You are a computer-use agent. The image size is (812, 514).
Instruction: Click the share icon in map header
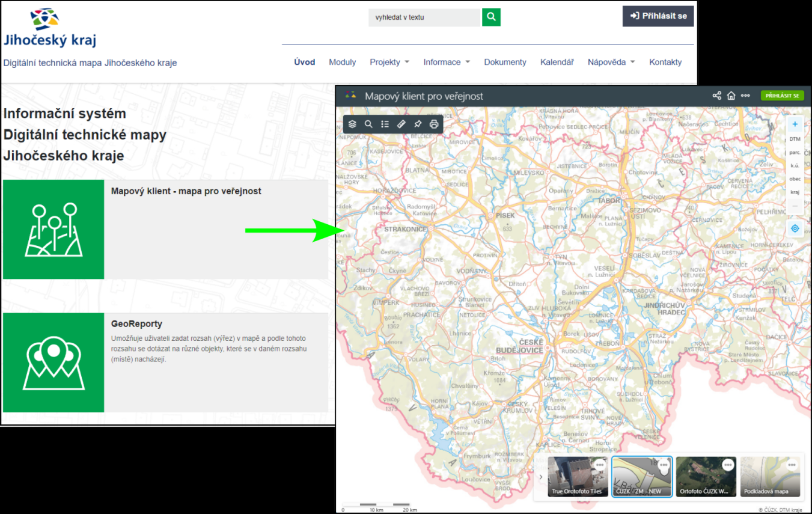(x=716, y=96)
